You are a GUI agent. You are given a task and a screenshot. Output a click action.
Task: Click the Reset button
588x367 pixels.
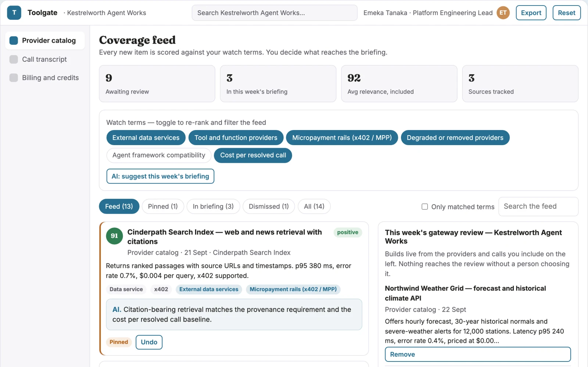point(567,13)
